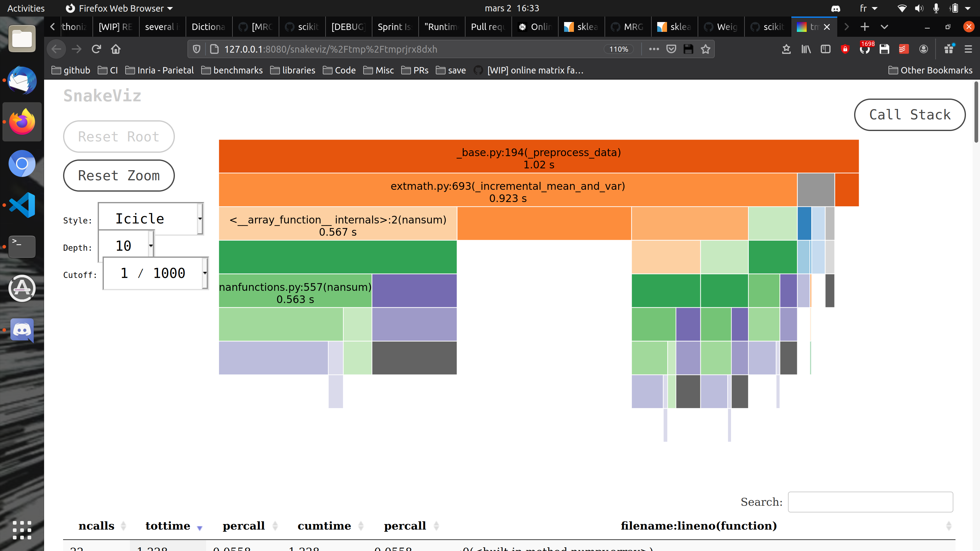Screen dimensions: 980x551
Task: Click the bookmark star icon in address bar
Action: [705, 49]
